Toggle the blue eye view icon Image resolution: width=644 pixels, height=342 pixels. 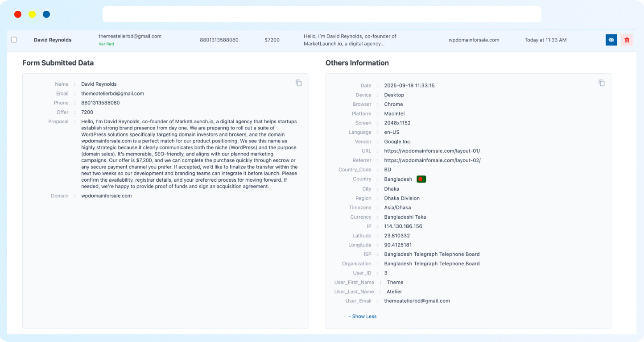[x=611, y=40]
